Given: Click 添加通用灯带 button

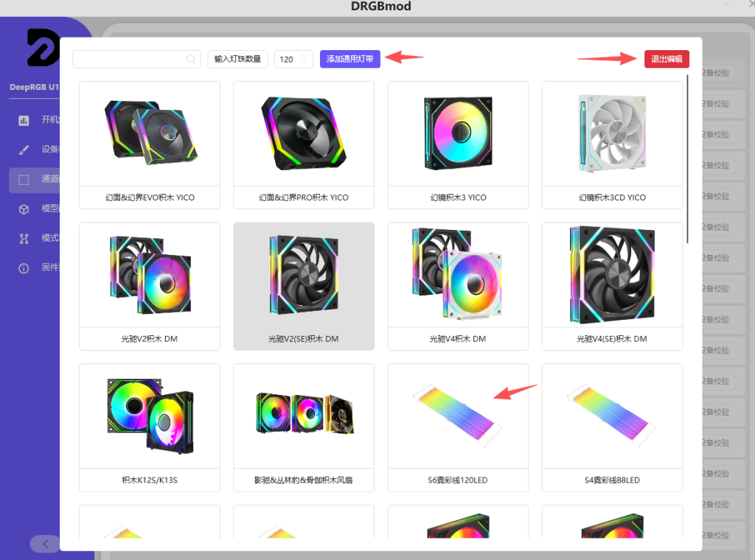Looking at the screenshot, I should [x=349, y=59].
